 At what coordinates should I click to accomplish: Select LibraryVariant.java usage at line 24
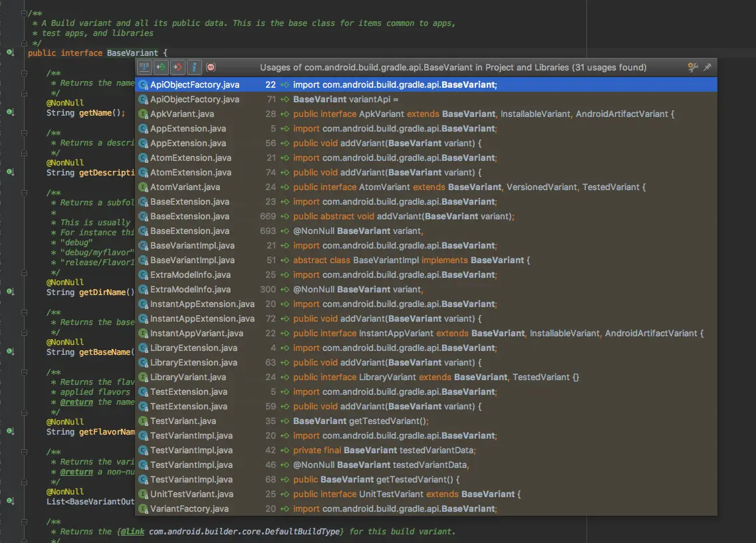coord(399,377)
